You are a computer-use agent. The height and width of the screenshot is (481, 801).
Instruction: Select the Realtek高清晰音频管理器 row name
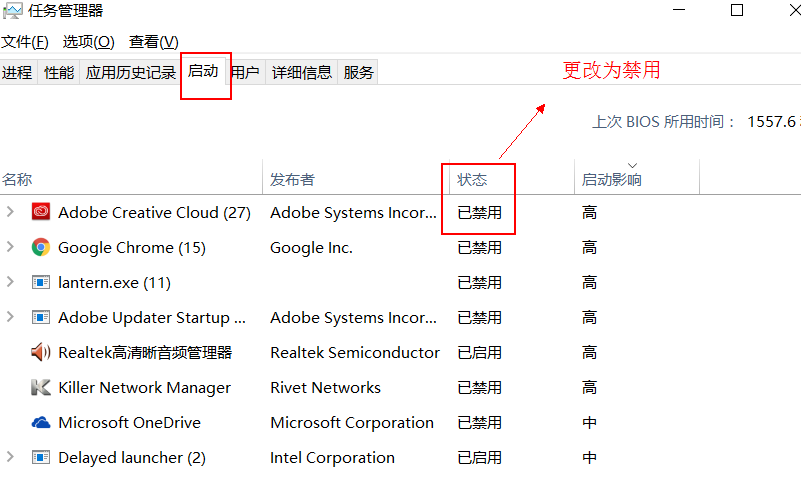click(x=145, y=352)
